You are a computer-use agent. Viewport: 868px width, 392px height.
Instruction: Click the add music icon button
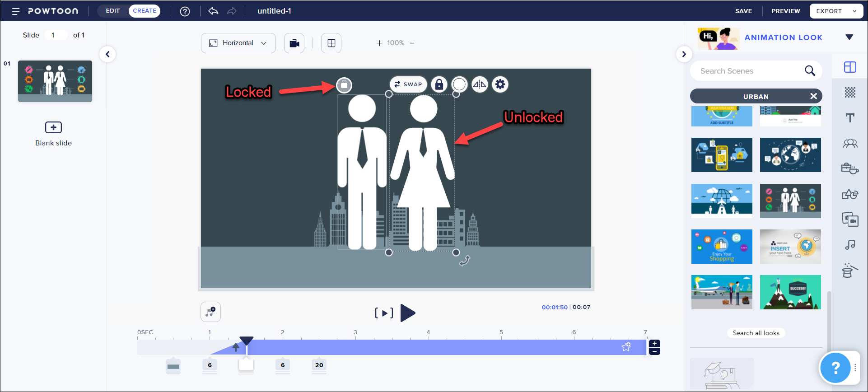(210, 312)
